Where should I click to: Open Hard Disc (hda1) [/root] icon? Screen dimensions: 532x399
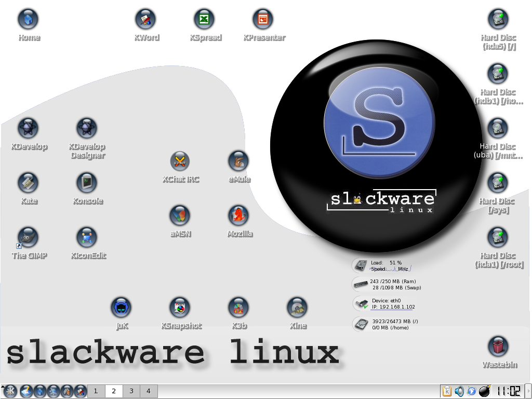[498, 237]
